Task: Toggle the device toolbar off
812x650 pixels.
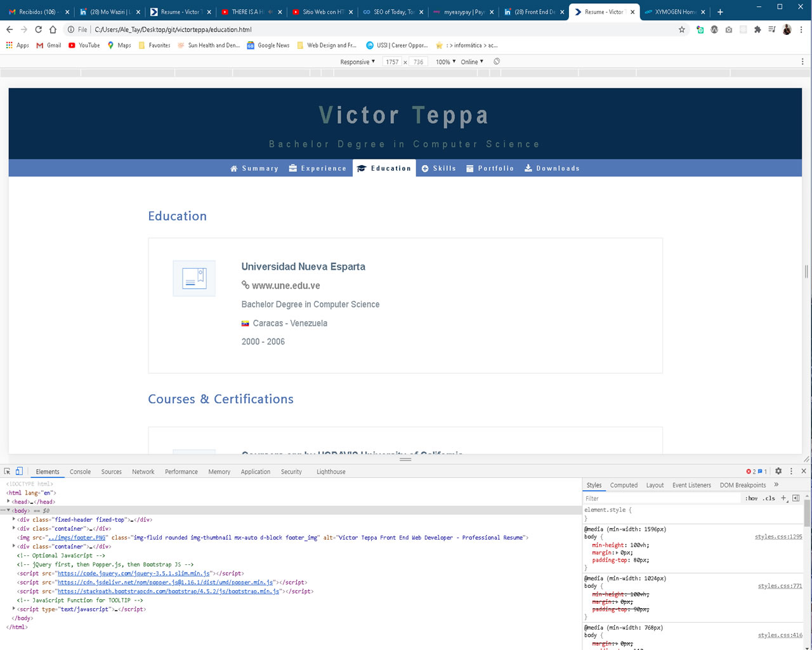Action: pos(20,471)
